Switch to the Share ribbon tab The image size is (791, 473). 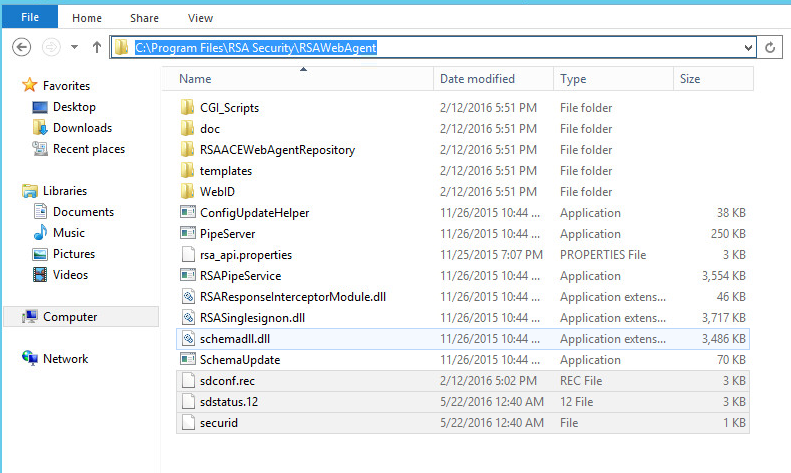(x=144, y=18)
